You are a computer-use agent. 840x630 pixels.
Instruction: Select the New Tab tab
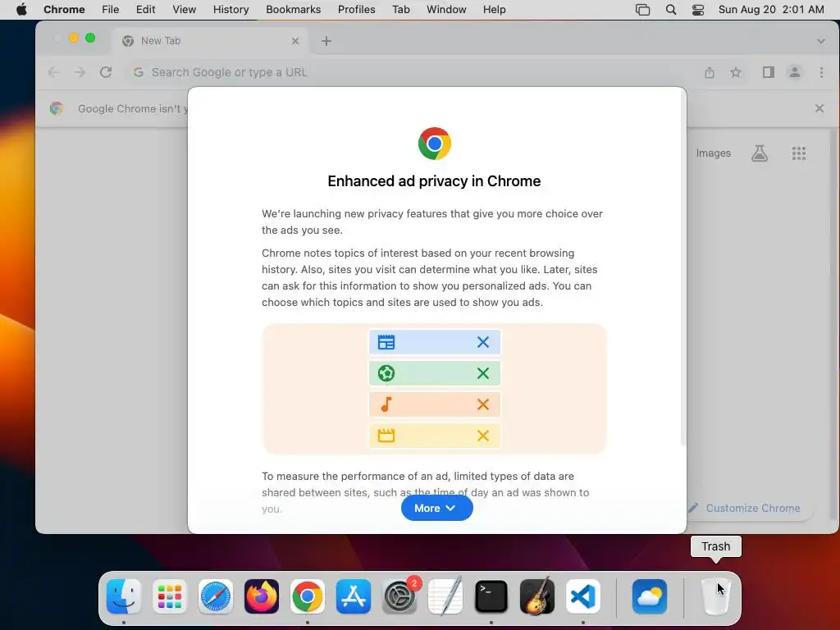click(211, 41)
